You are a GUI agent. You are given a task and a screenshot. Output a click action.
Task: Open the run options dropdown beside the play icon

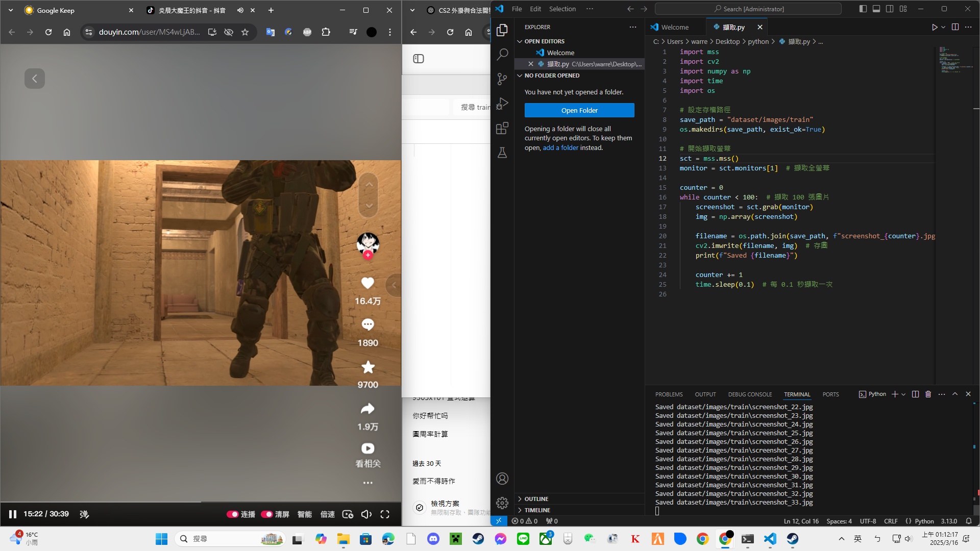tap(943, 27)
